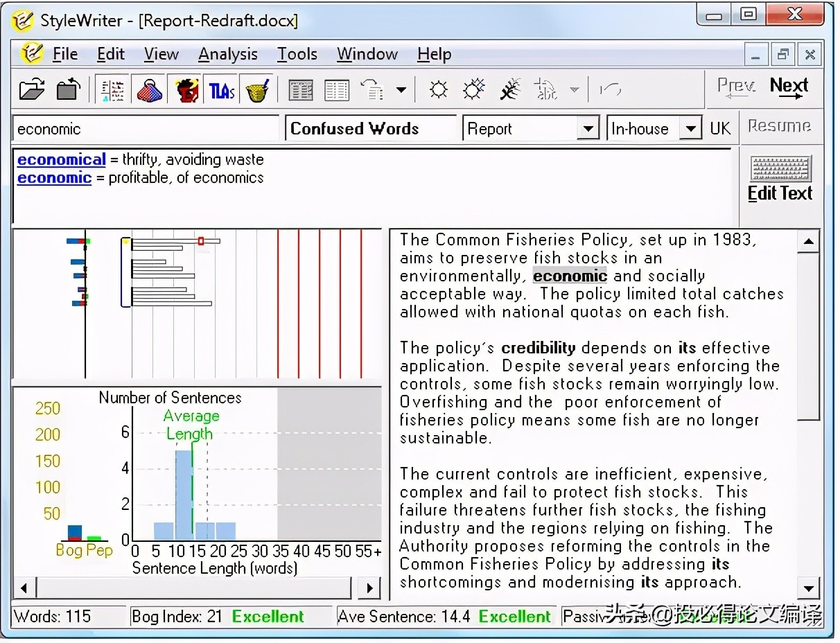Click the open file folder icon
The height and width of the screenshot is (643, 840).
(x=31, y=89)
